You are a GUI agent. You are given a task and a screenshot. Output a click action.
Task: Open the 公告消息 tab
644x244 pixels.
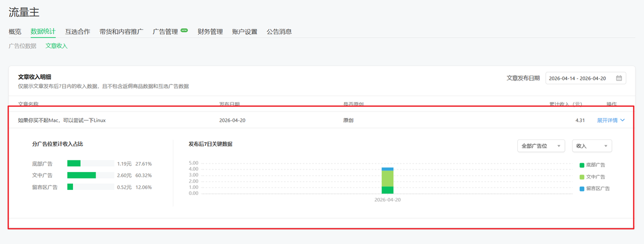279,32
